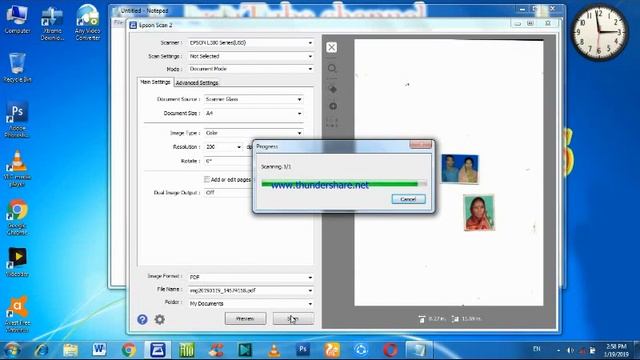Switch to Epson Scan taskbar button

158,350
